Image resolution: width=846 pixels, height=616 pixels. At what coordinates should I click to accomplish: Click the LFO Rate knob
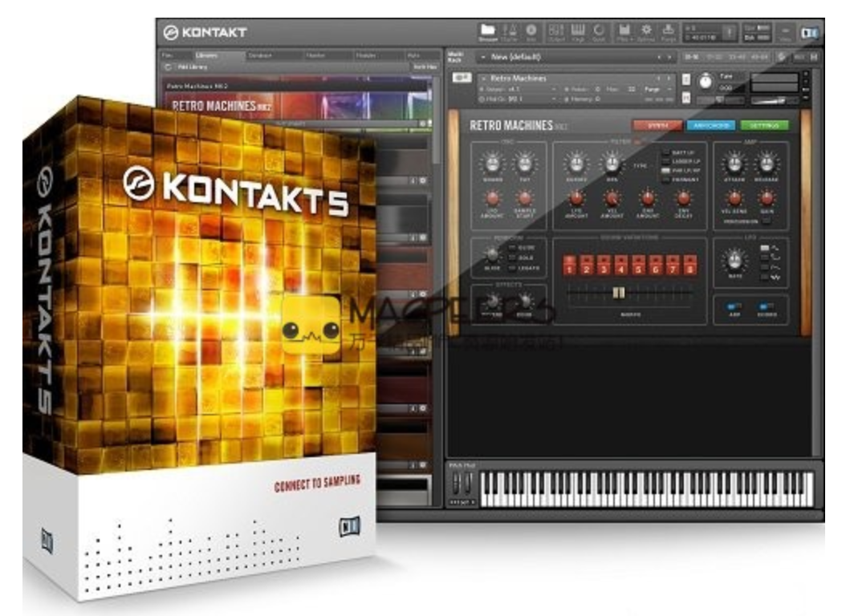coord(734,261)
